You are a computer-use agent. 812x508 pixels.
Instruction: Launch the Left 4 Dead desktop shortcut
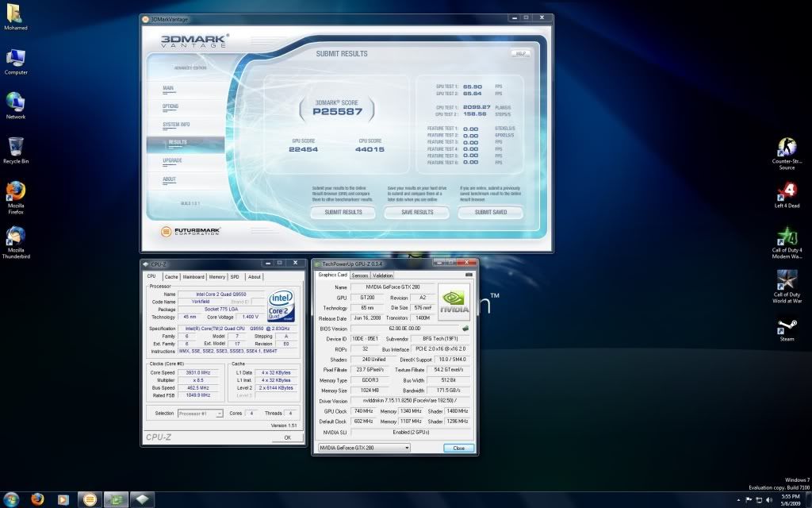[787, 195]
